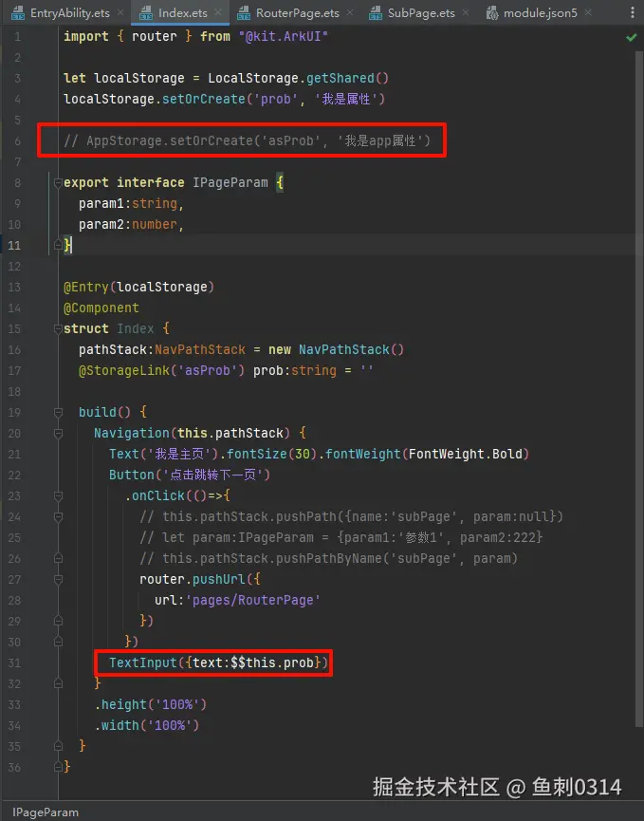
Task: Click the commented AppStorage.setOrCreate line
Action: coord(247,140)
